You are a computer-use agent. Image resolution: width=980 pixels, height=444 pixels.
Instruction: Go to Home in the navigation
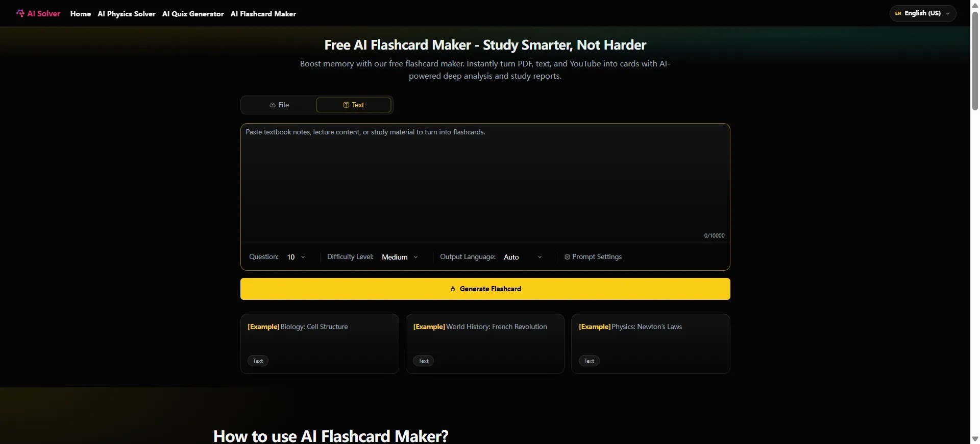pyautogui.click(x=81, y=14)
